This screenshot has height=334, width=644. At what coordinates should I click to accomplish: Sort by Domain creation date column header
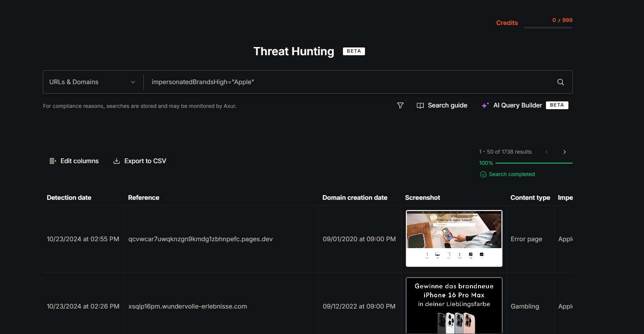tap(355, 198)
